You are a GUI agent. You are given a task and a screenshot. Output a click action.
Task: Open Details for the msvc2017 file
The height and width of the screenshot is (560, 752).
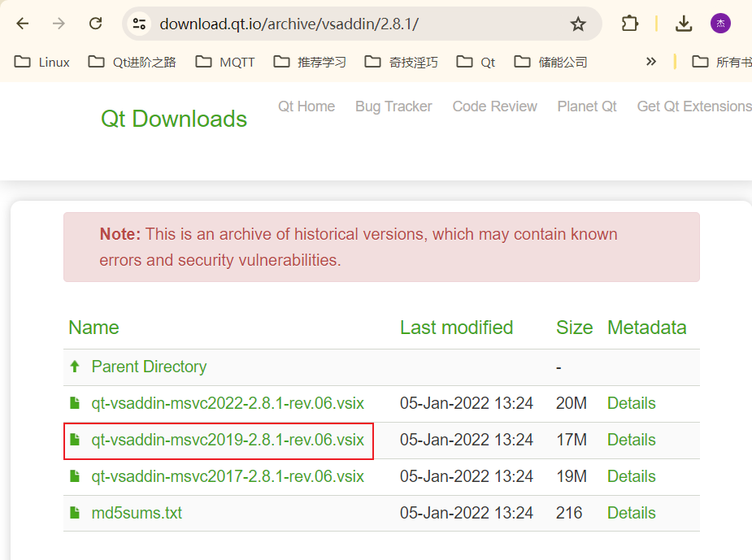point(631,476)
